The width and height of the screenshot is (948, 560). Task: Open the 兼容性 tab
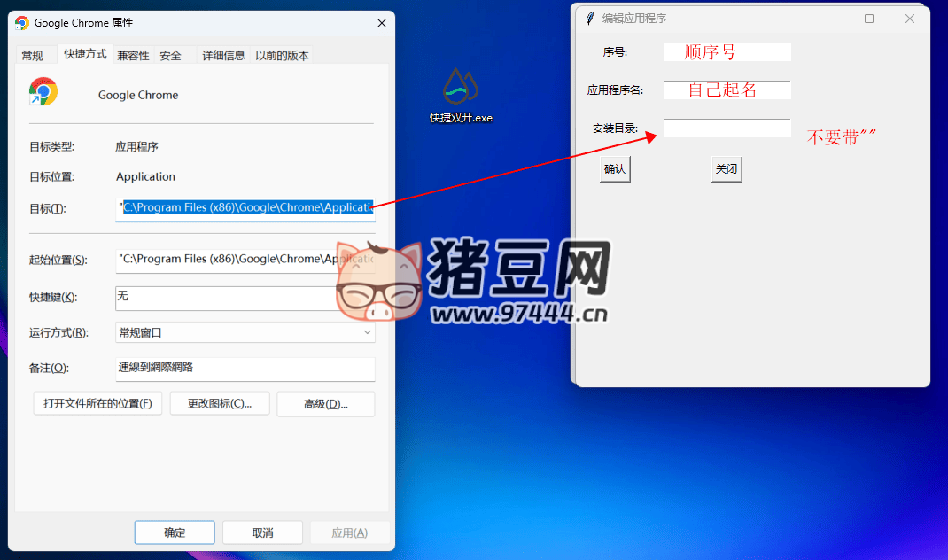pyautogui.click(x=133, y=56)
